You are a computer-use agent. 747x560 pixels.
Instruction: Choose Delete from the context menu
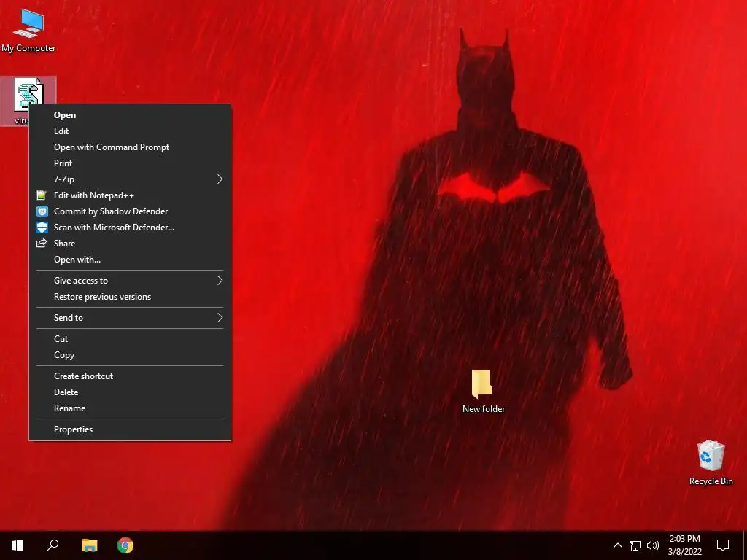(130, 392)
